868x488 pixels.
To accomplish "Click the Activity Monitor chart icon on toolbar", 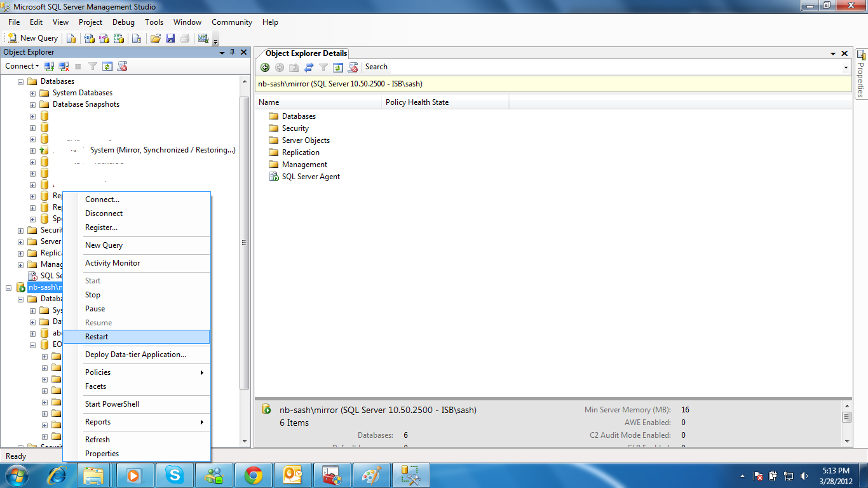I will point(203,38).
